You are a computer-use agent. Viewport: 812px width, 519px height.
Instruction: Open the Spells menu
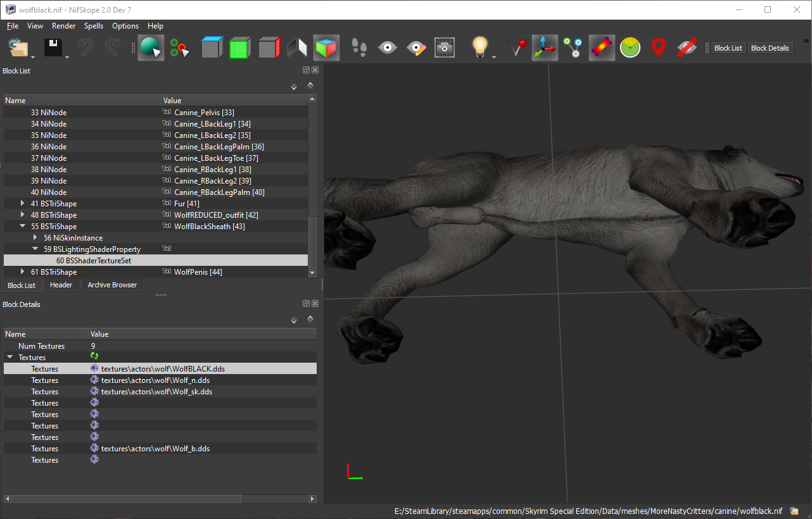(x=94, y=26)
